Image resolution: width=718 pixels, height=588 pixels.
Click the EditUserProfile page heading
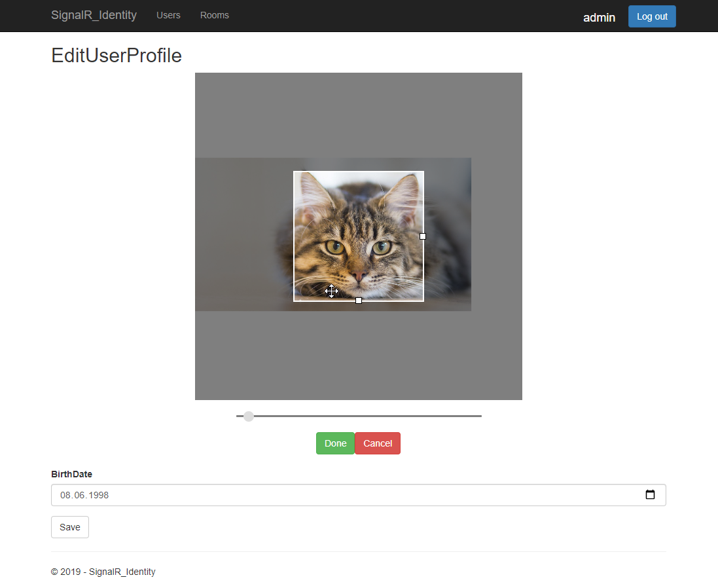117,56
